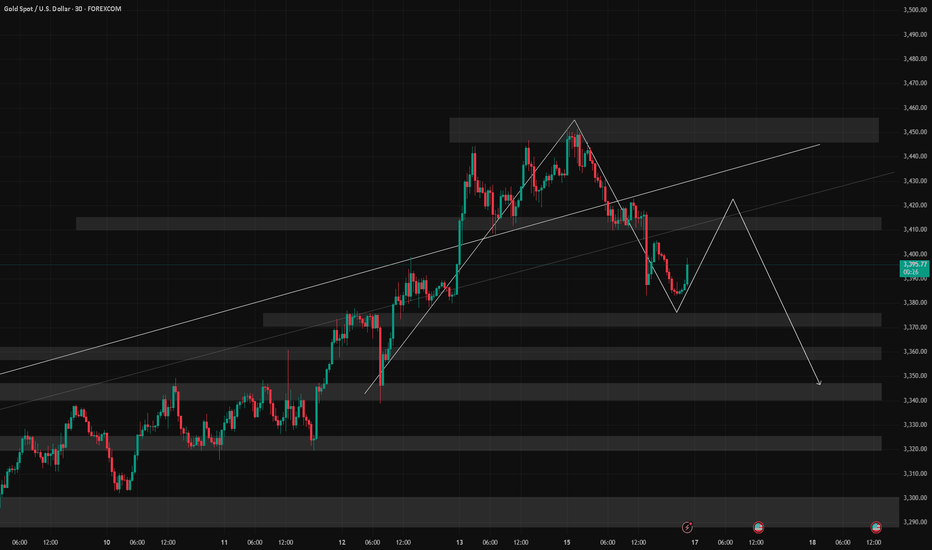932x550 pixels.
Task: Click the 3,310.00 price axis label
Action: pyautogui.click(x=915, y=473)
